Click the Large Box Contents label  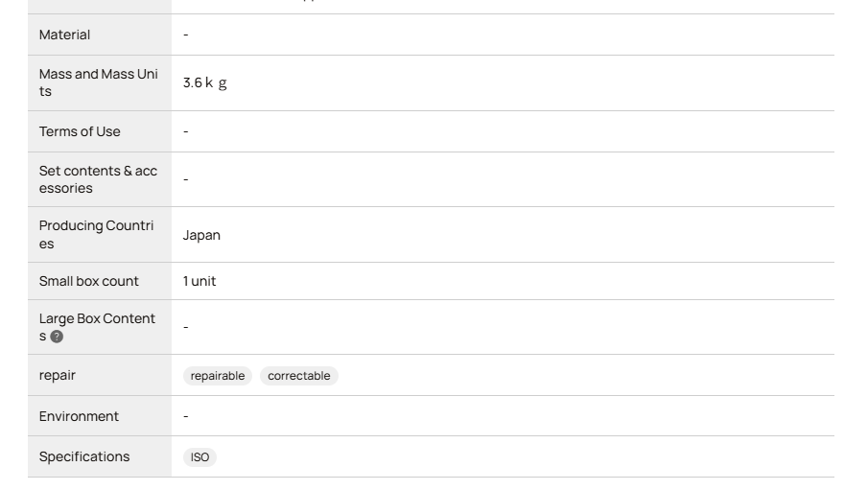point(98,327)
